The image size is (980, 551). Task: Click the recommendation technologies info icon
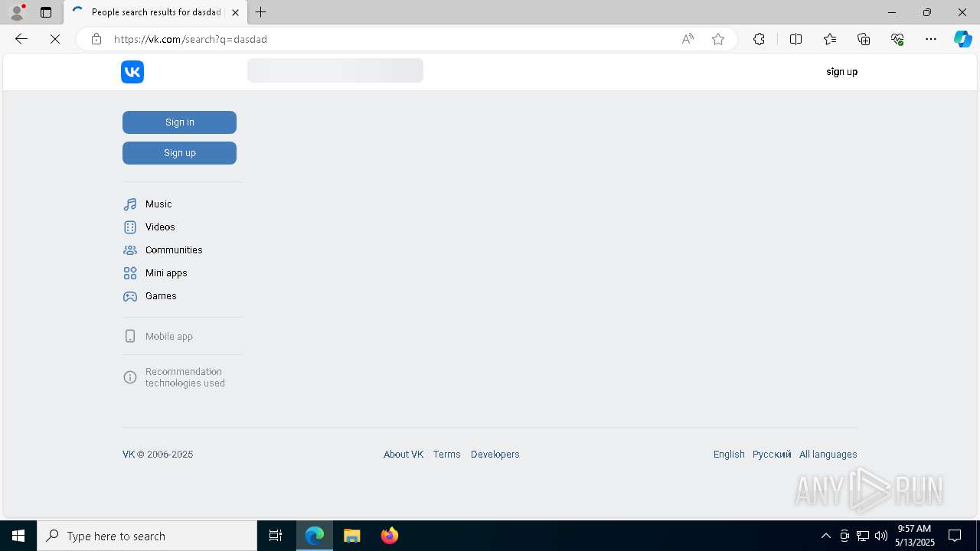click(x=130, y=377)
